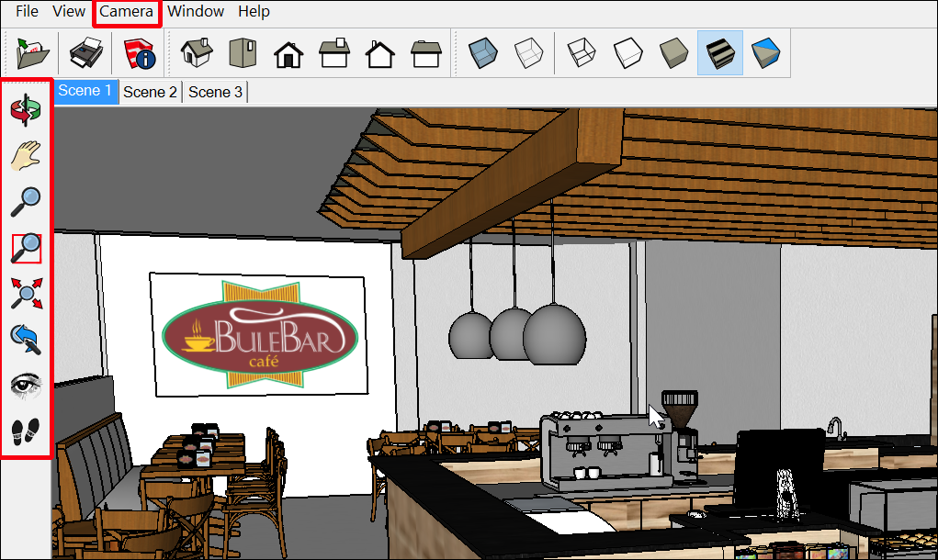Screen dimensions: 938x560
Task: Open the Window menu
Action: pyautogui.click(x=196, y=11)
